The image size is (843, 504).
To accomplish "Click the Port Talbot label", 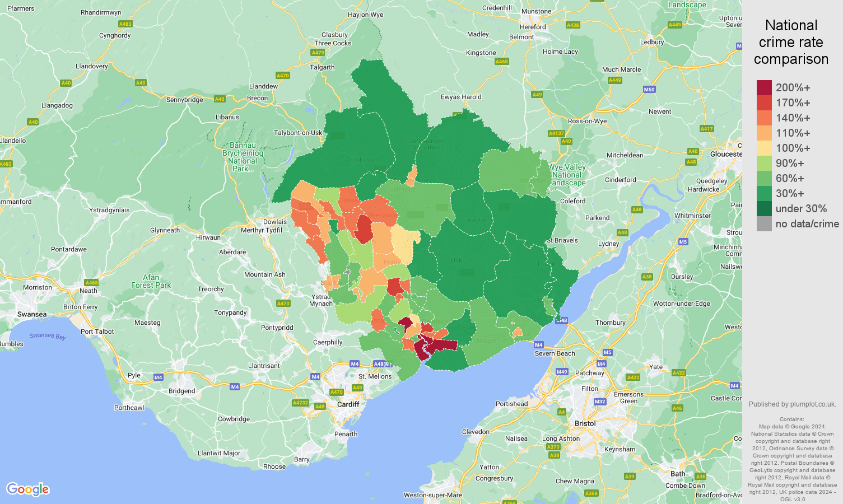I will tap(97, 332).
